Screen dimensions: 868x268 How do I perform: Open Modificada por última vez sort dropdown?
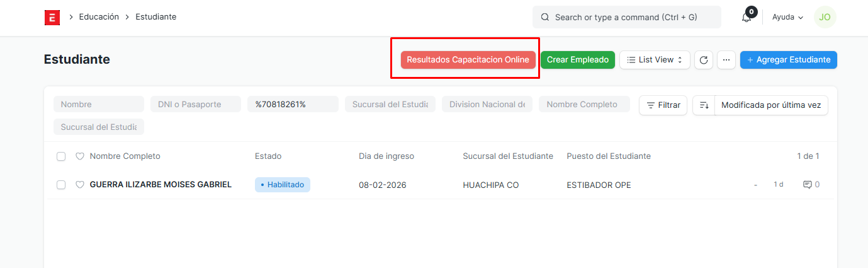770,105
